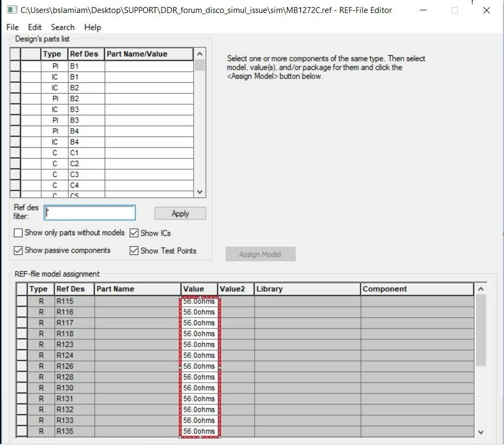504x445 pixels.
Task: Click the 56.0ohms value for R132
Action: [199, 410]
